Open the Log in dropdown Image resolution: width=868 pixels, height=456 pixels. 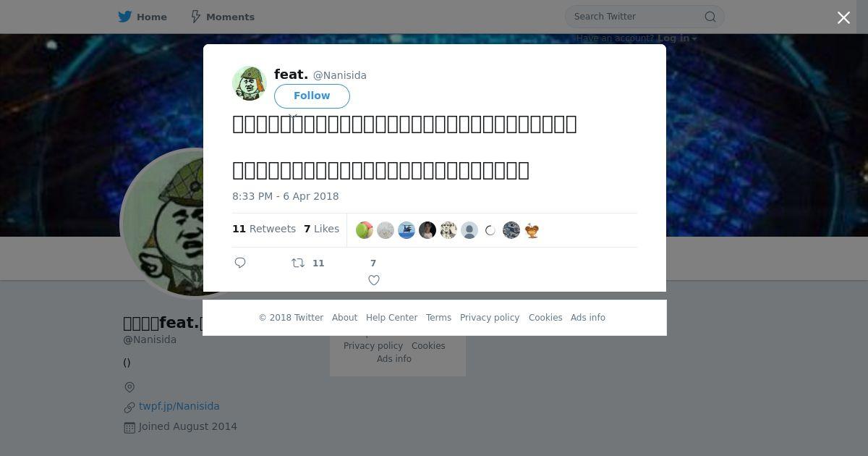[677, 38]
